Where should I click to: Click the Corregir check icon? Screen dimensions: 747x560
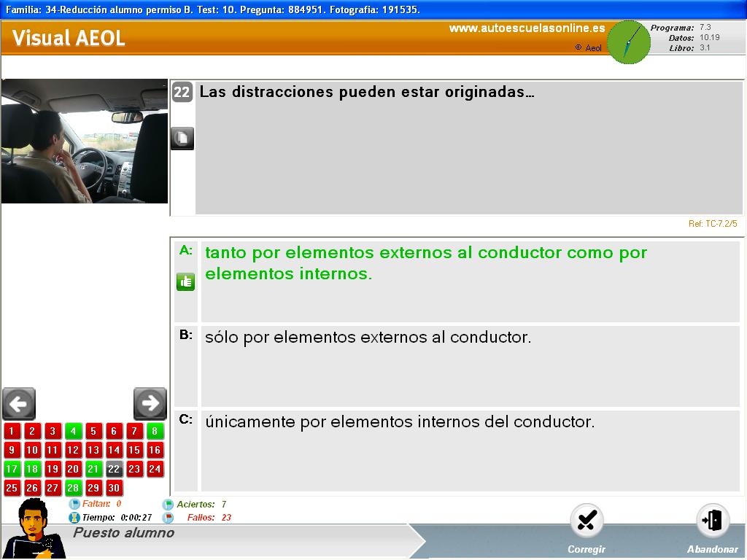point(587,521)
